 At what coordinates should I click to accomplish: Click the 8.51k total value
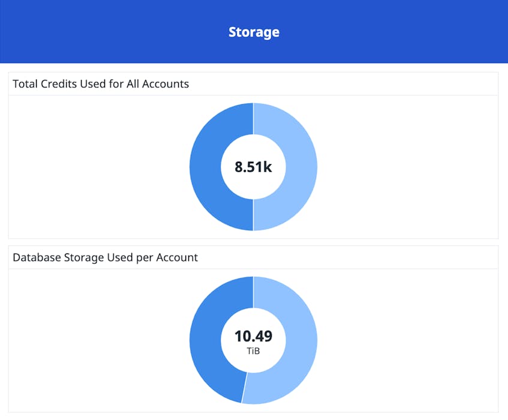tap(253, 167)
